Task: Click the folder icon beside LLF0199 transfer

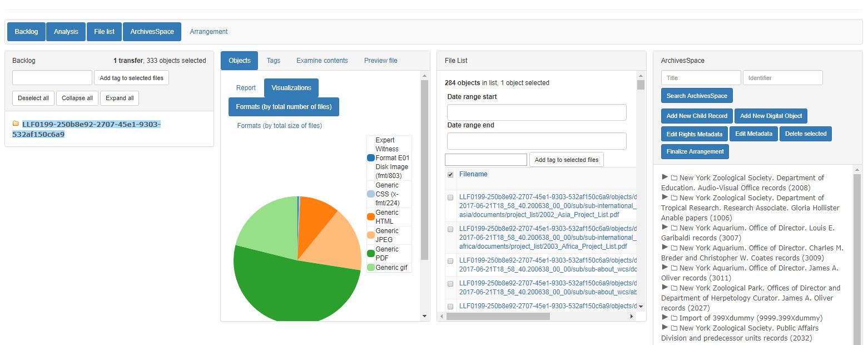Action: (x=16, y=124)
